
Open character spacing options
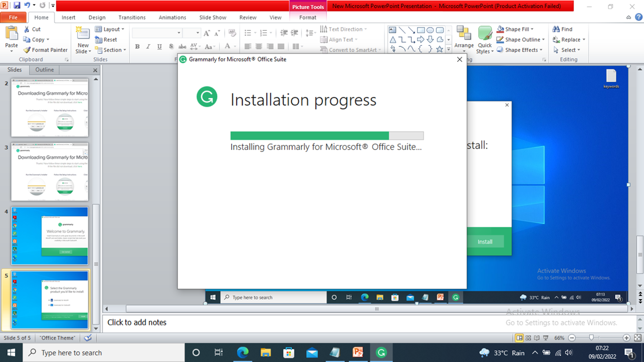pyautogui.click(x=195, y=46)
